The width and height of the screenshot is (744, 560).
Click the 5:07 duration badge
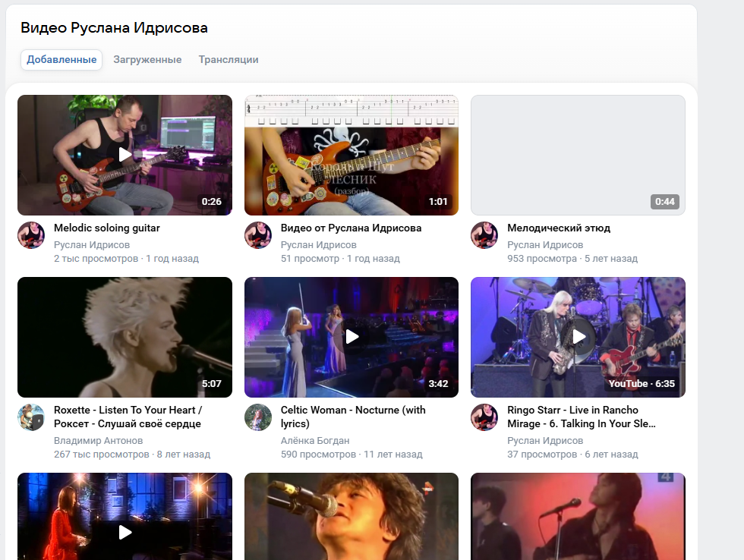(212, 384)
